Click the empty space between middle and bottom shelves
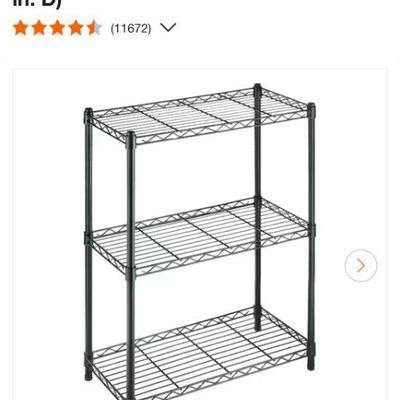 point(195,293)
